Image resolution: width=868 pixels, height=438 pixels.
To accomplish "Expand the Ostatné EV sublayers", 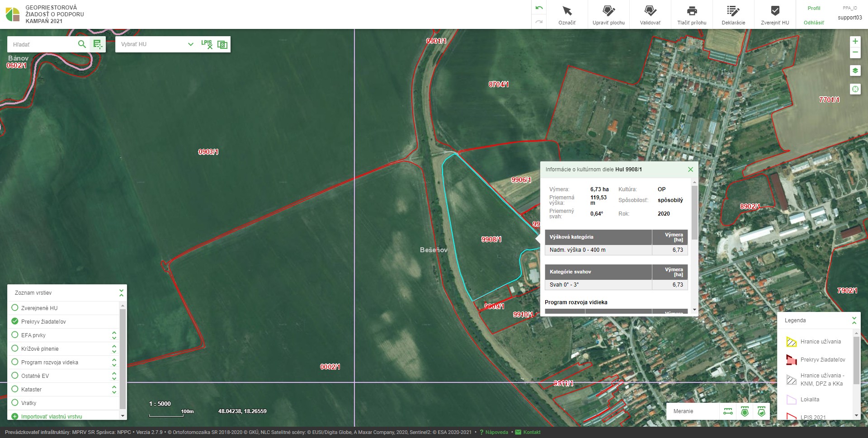I will 114,376.
